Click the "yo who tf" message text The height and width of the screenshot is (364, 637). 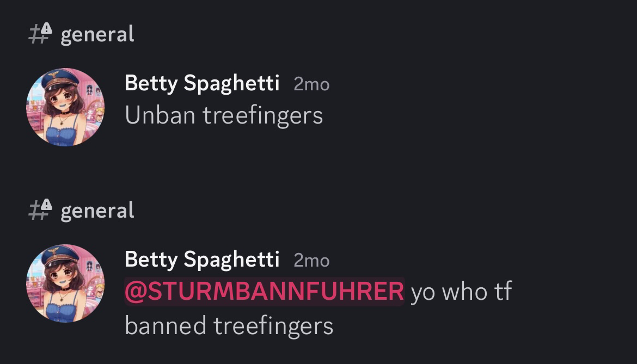(461, 292)
